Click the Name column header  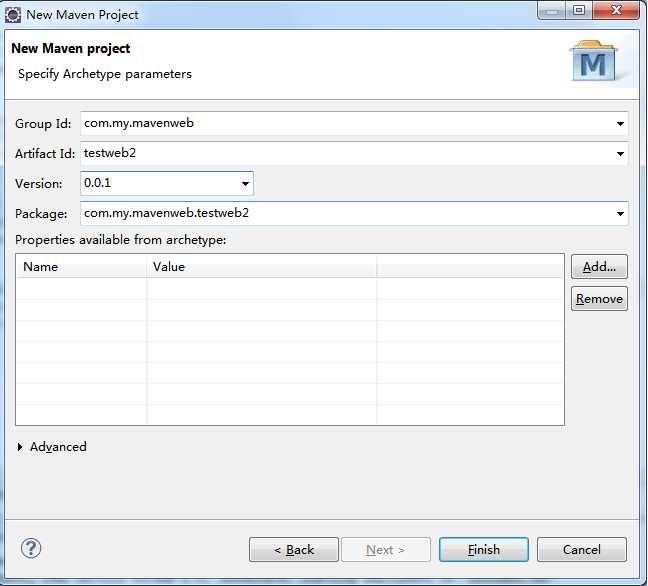pyautogui.click(x=81, y=267)
